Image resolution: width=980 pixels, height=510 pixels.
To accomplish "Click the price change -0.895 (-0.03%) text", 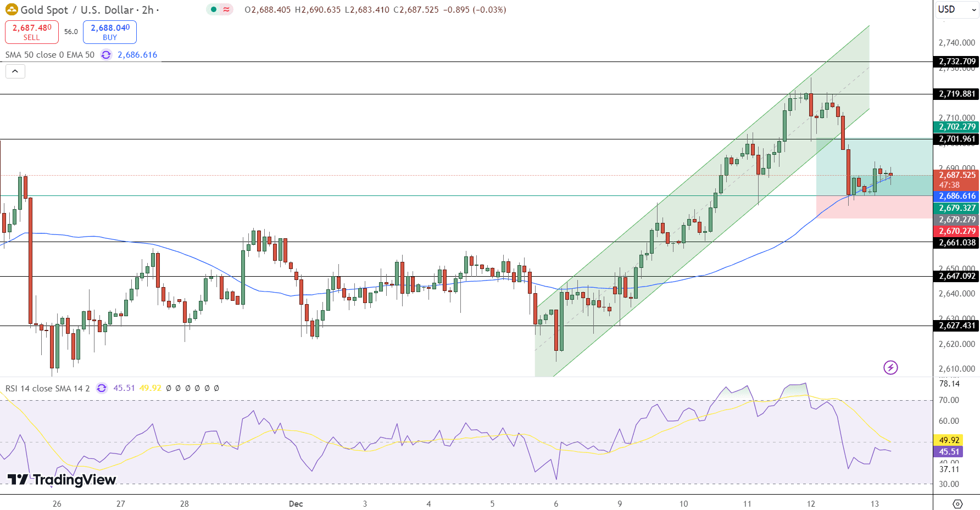I will (x=475, y=10).
